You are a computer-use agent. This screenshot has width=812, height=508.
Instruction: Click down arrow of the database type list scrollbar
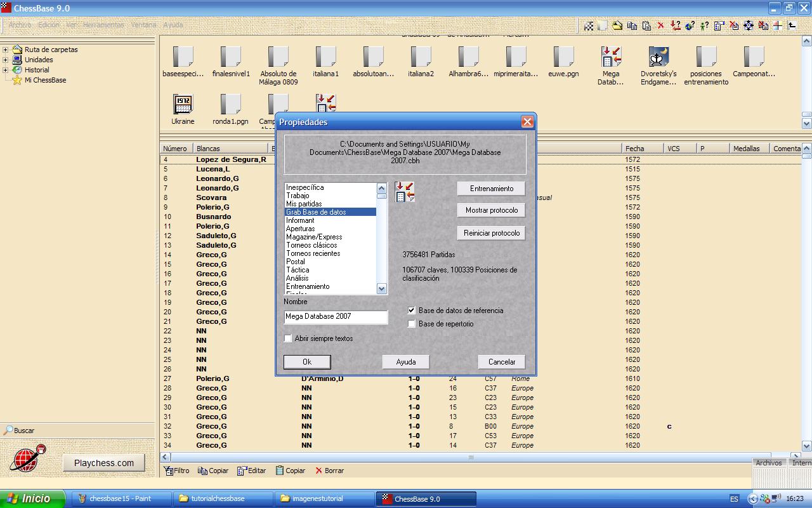(x=382, y=289)
